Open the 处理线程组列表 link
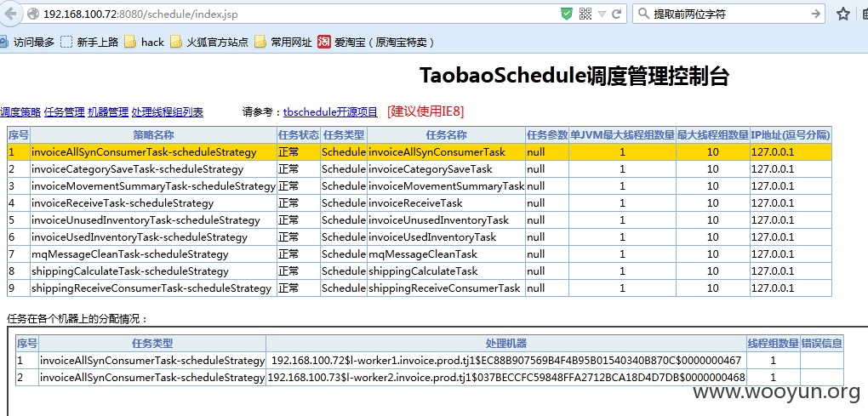The image size is (868, 416). pos(167,112)
